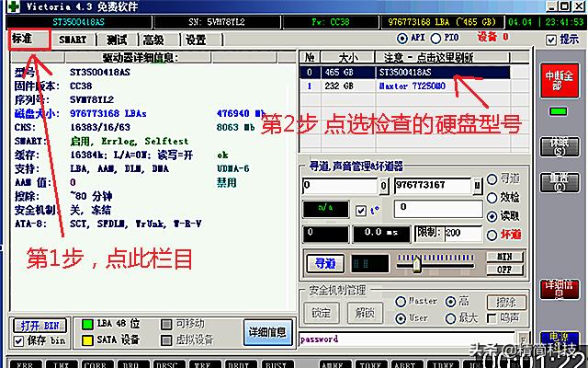The image size is (588, 368).
Task: Click the blue 详细信息 button at bottom left
Action: (x=267, y=332)
